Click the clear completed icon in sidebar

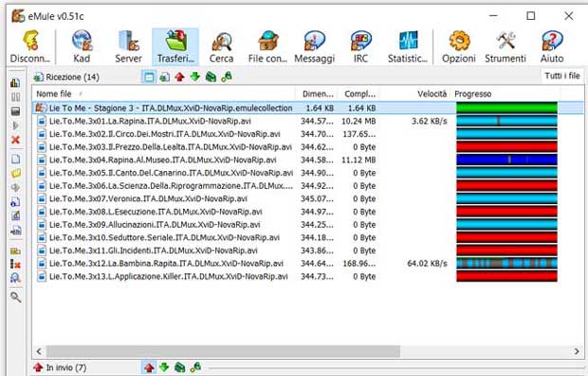click(x=15, y=264)
